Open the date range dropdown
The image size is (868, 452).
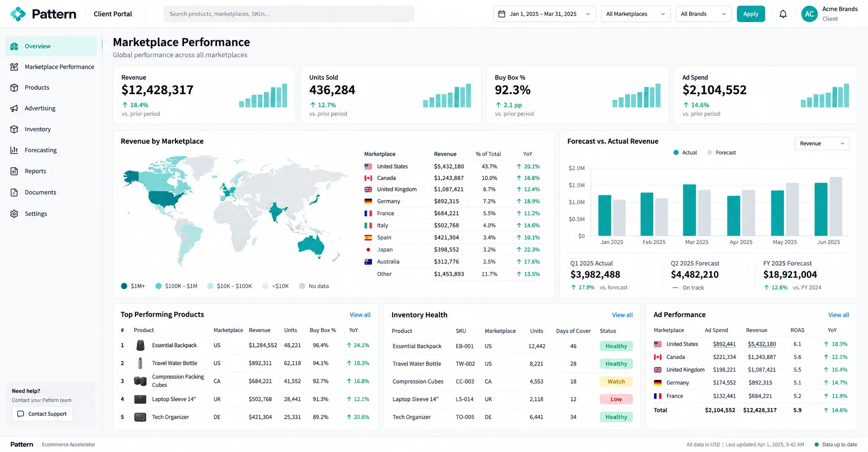pos(544,14)
